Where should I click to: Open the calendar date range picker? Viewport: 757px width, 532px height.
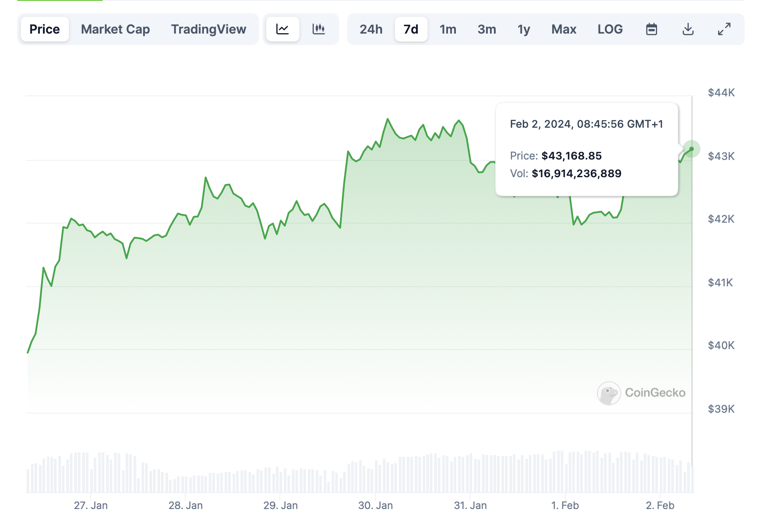point(651,29)
